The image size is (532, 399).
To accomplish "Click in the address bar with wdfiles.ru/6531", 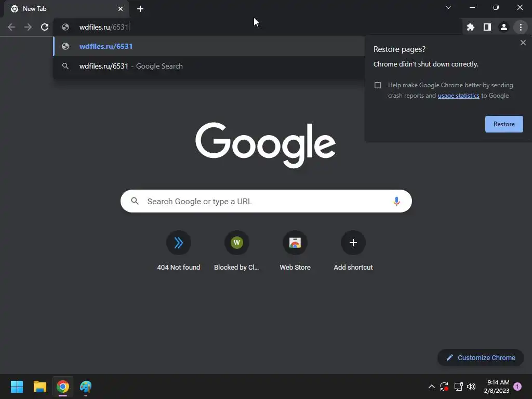I will [258, 27].
